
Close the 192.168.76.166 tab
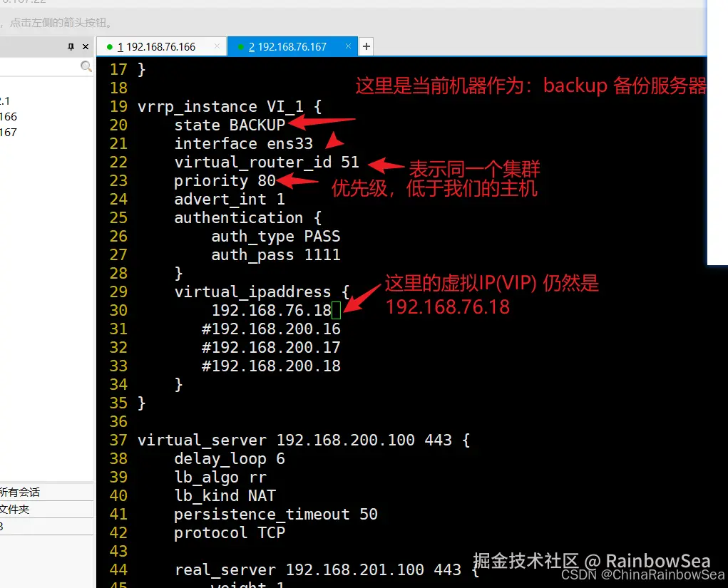(x=217, y=46)
